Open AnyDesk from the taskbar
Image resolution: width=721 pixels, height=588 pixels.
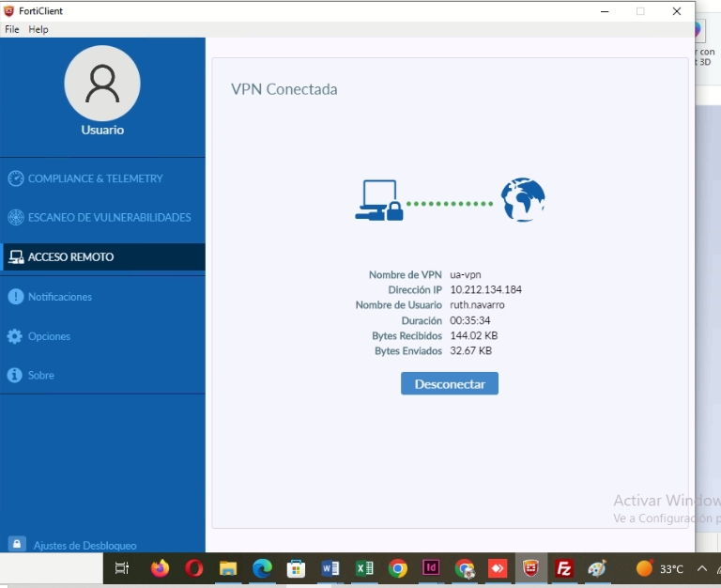point(498,568)
